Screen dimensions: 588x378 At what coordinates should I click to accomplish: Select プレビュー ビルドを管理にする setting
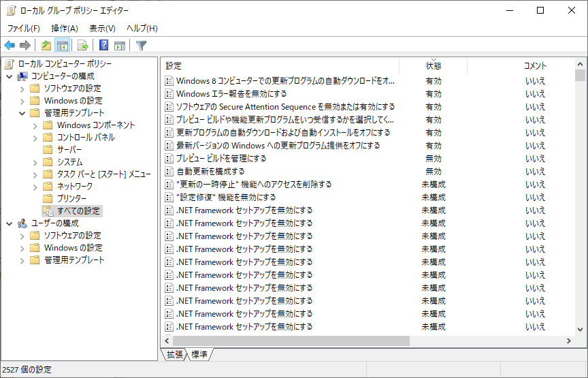[x=221, y=159]
